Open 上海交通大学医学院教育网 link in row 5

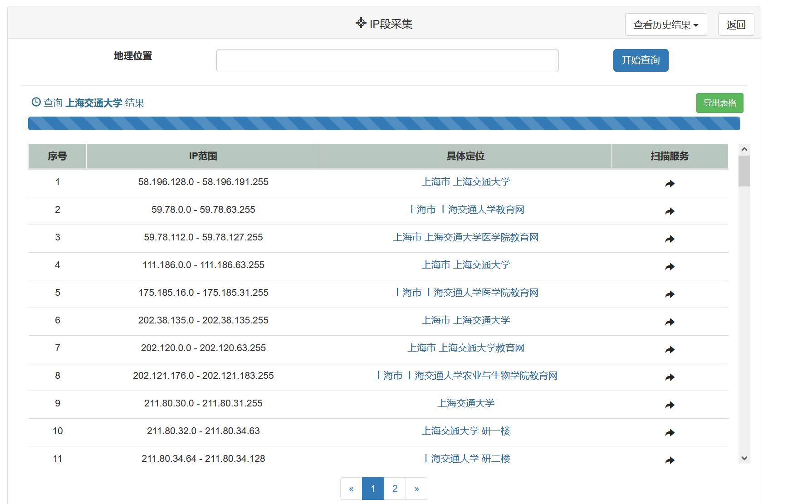click(466, 293)
